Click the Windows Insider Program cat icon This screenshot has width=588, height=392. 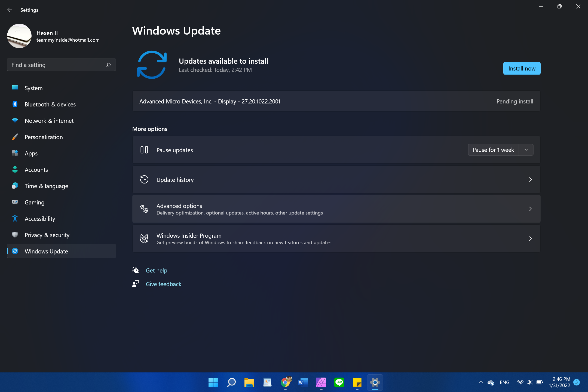[144, 239]
